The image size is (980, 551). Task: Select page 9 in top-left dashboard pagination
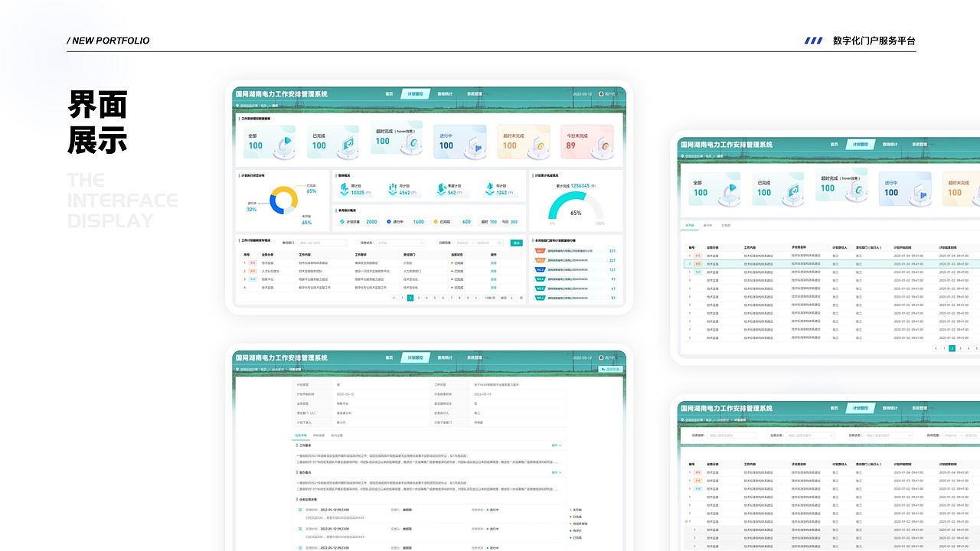click(468, 298)
